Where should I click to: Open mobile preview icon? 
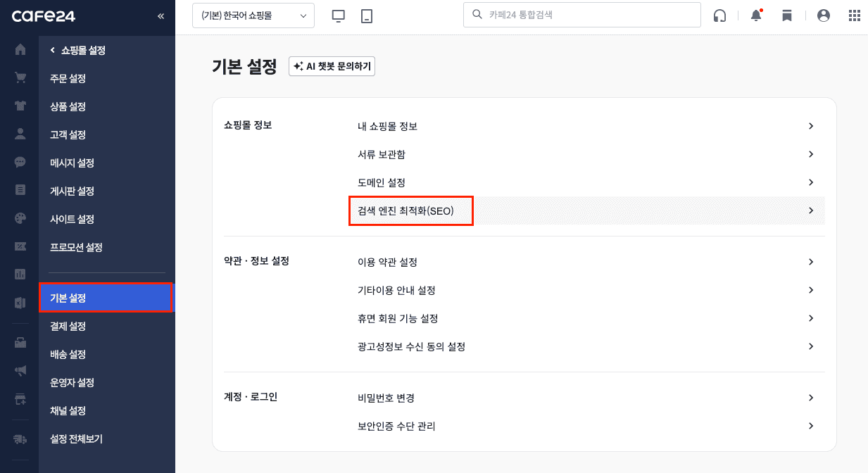(x=366, y=15)
